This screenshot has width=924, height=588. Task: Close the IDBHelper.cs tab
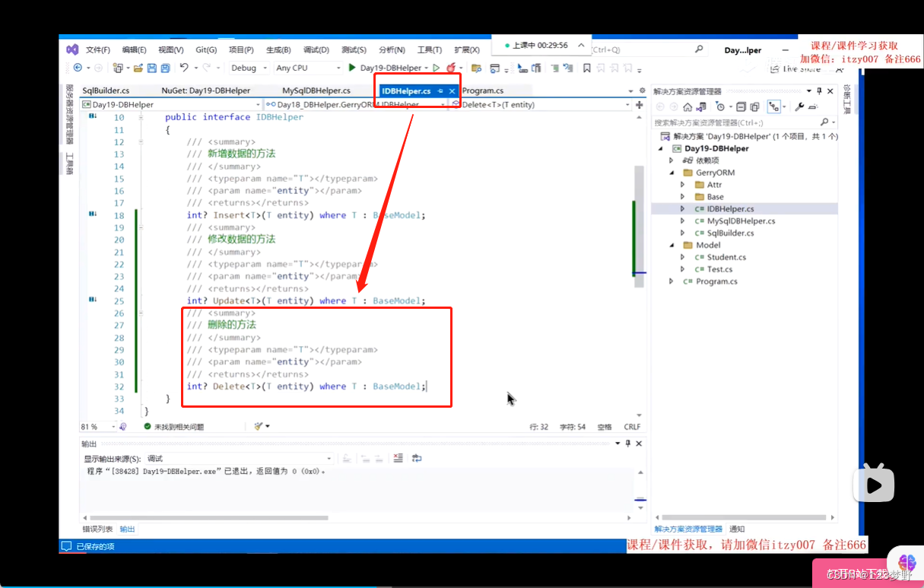[x=452, y=91]
